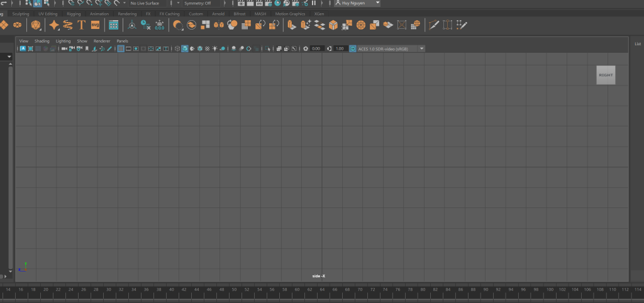The width and height of the screenshot is (644, 303).
Task: Click the Freeze Transformations 0.0.0 icon
Action: (160, 25)
